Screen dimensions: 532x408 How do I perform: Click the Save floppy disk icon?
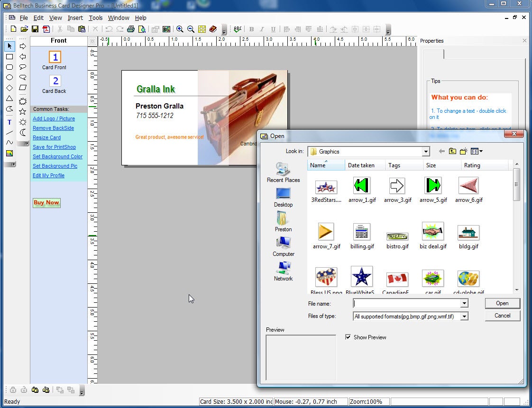(35, 29)
